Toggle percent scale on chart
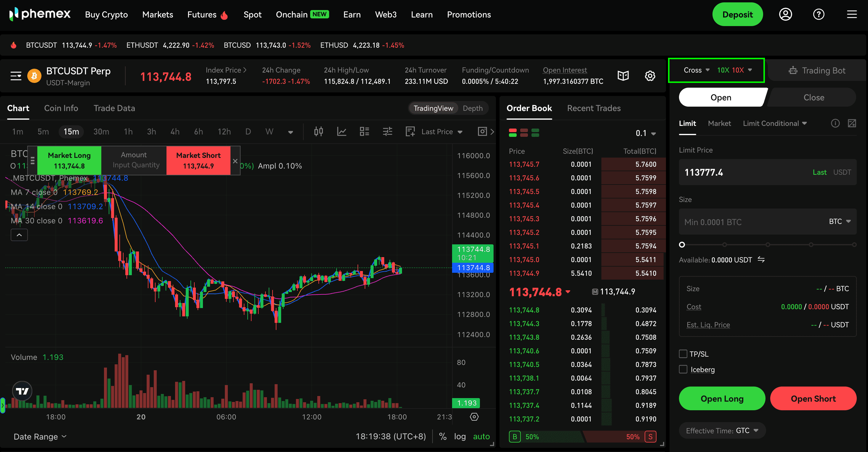Viewport: 868px width, 452px height. 443,437
